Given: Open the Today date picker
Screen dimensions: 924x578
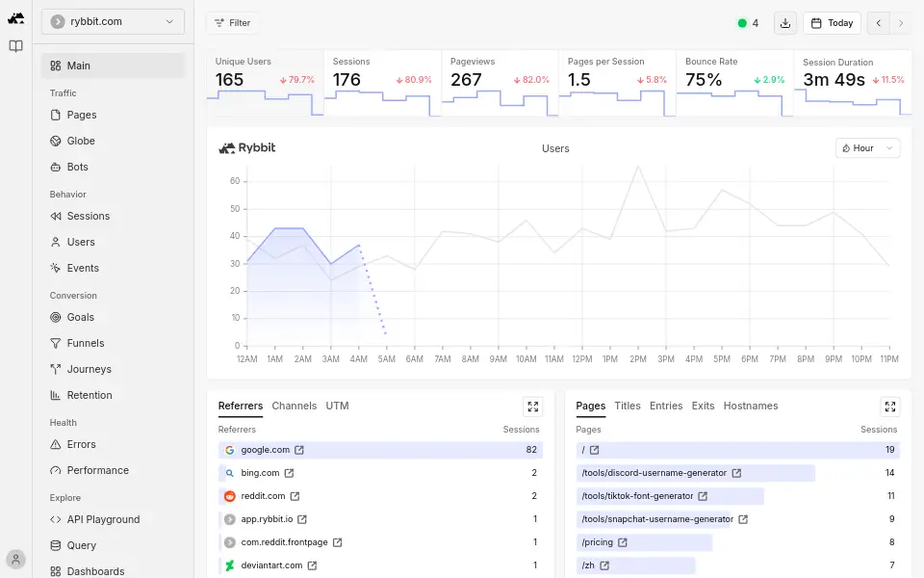Looking at the screenshot, I should (x=832, y=23).
